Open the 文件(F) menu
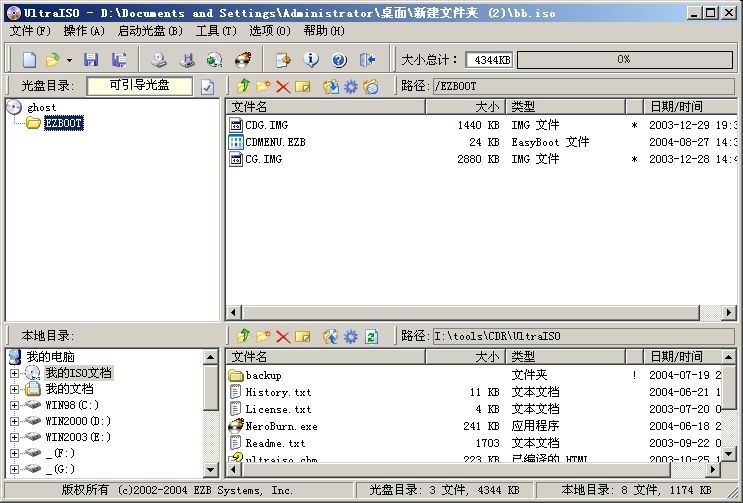743x503 pixels. coord(30,31)
